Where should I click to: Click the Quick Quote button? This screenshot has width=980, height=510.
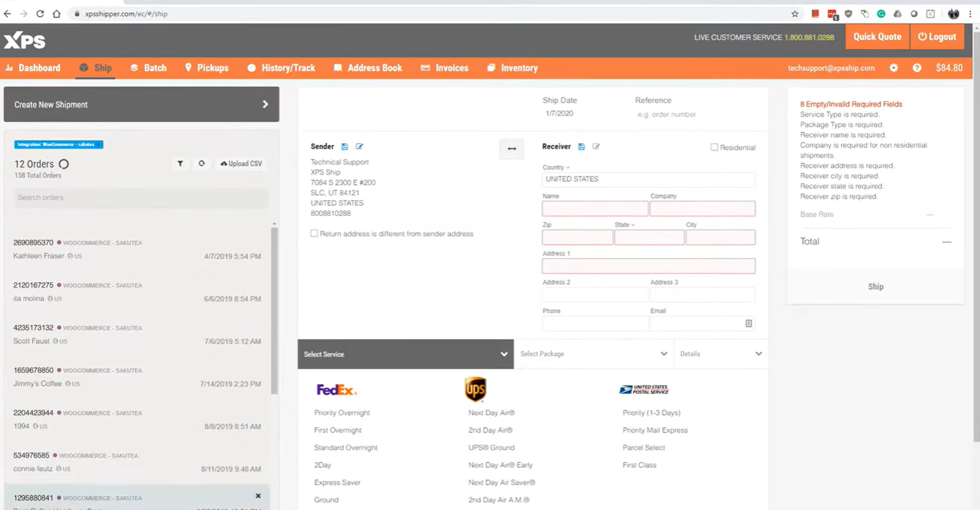[877, 37]
